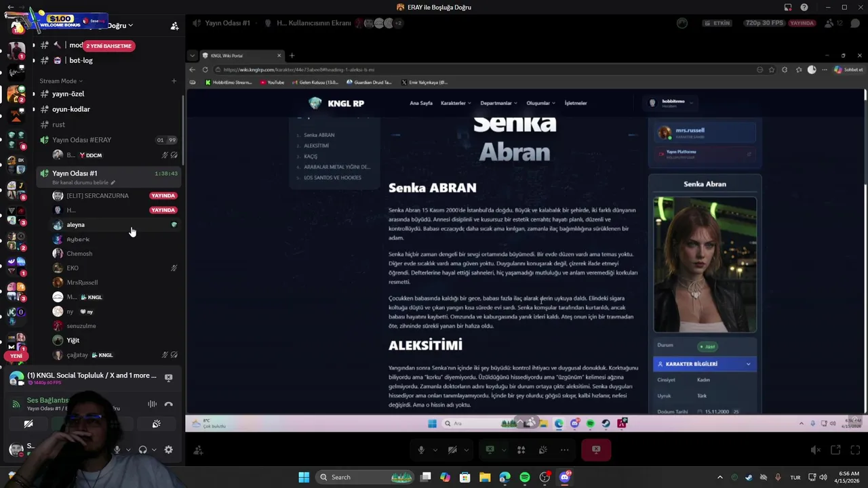Select user Yiğit in the voice channel

coord(108,340)
